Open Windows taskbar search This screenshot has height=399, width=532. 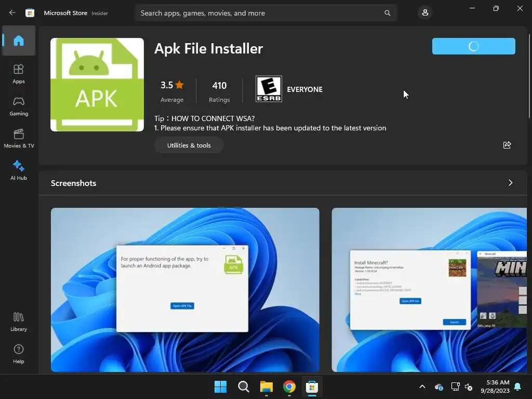click(244, 387)
